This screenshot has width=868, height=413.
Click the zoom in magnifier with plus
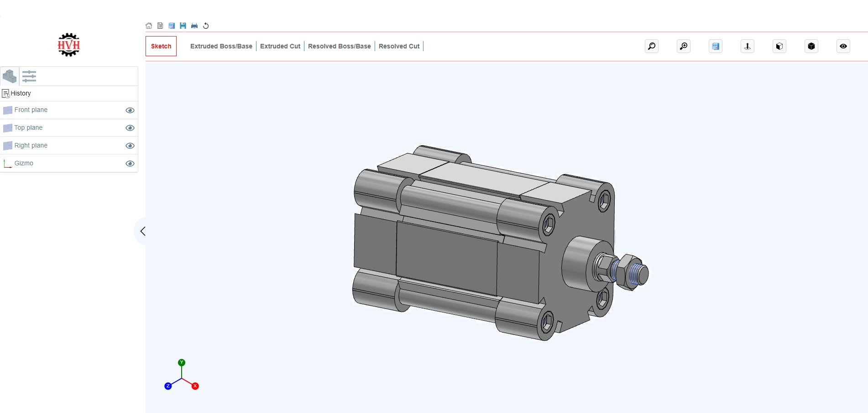pos(684,46)
